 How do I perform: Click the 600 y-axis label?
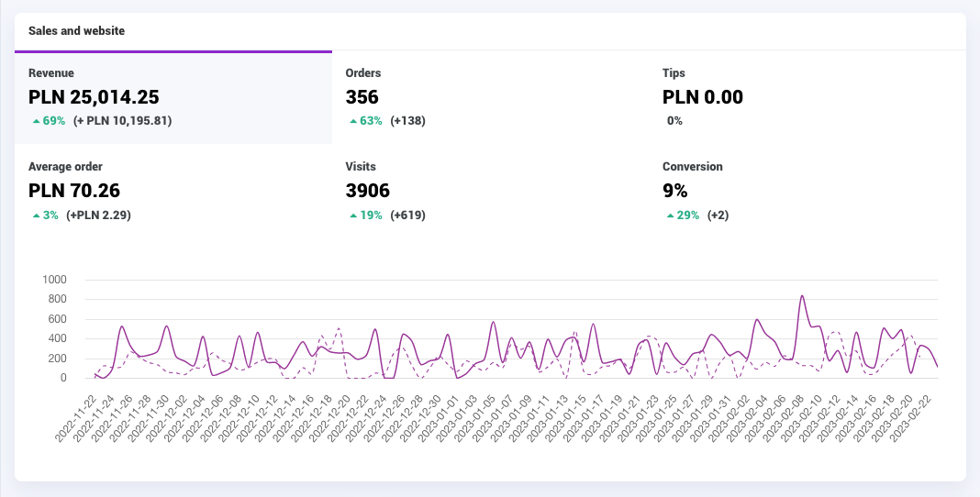(57, 319)
